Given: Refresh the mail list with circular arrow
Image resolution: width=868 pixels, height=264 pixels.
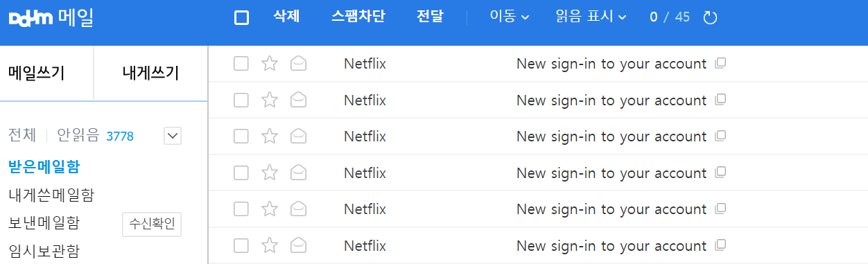Looking at the screenshot, I should click(710, 17).
